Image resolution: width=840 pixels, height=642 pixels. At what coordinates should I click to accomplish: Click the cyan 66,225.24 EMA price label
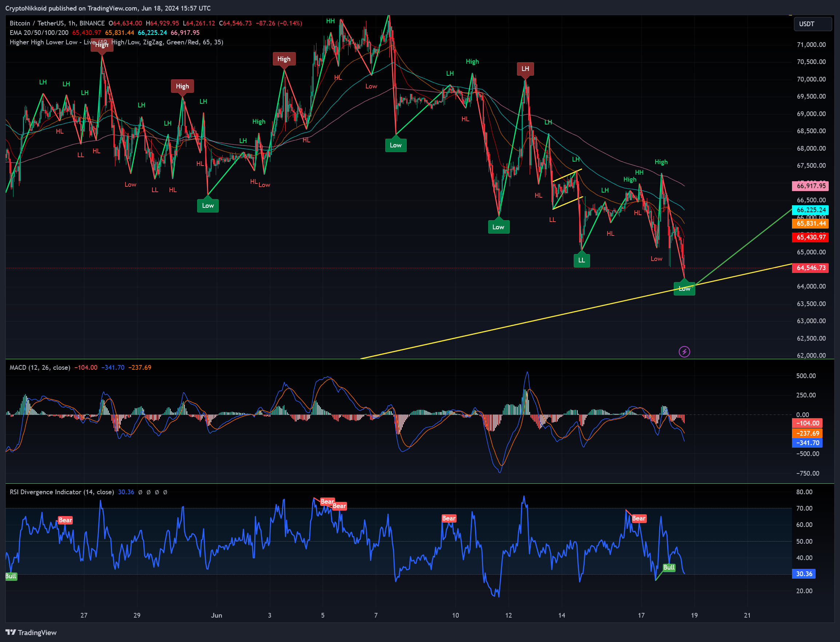pyautogui.click(x=810, y=210)
